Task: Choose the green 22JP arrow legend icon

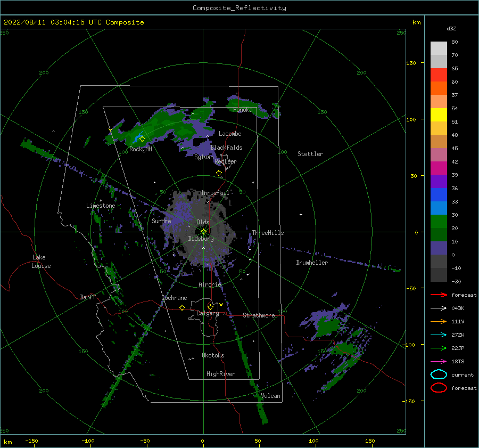Action: coord(439,348)
